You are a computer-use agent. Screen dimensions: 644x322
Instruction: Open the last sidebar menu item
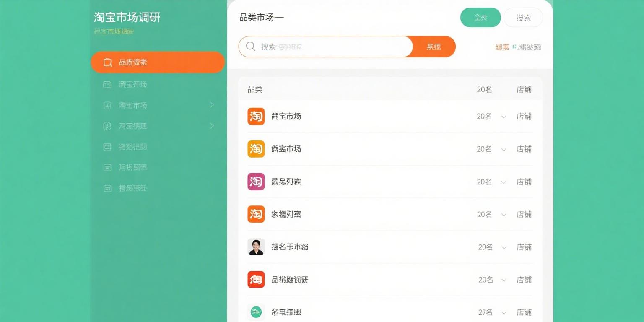tap(158, 188)
